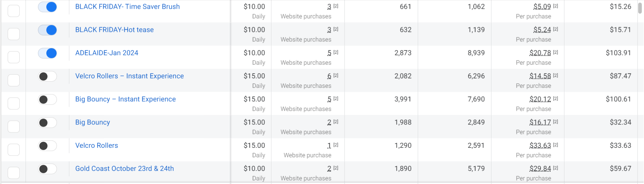
Task: Enable Velcro Rollers – Instant Experience toggle
Action: (x=47, y=76)
